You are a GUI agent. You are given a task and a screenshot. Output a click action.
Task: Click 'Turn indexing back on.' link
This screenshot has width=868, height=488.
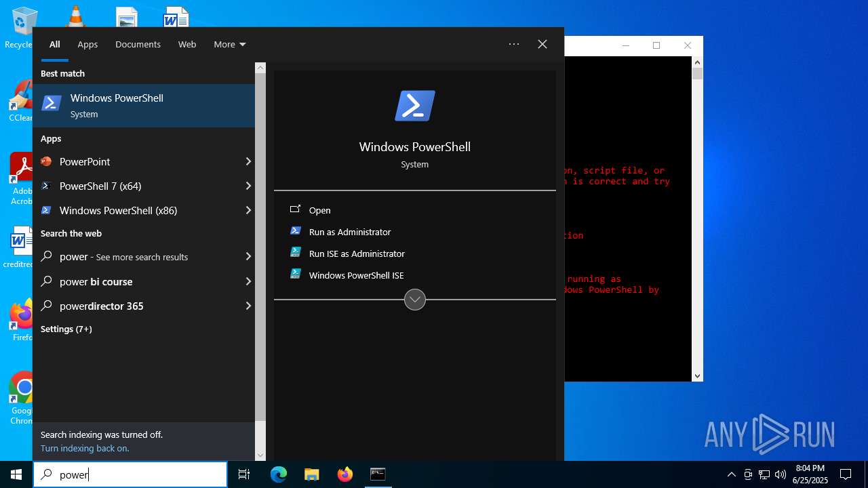click(x=85, y=448)
